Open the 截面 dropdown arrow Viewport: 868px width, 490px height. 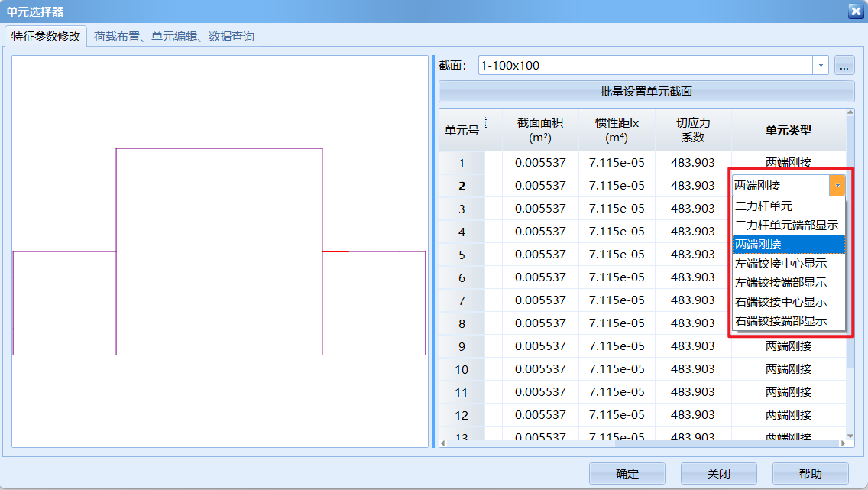821,66
